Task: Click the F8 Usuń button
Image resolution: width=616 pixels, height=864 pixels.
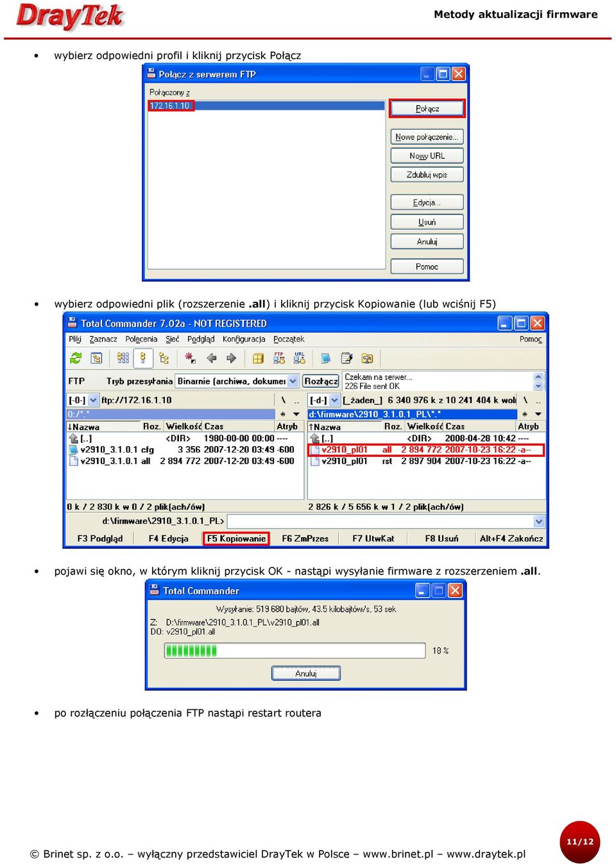Action: pos(442,539)
